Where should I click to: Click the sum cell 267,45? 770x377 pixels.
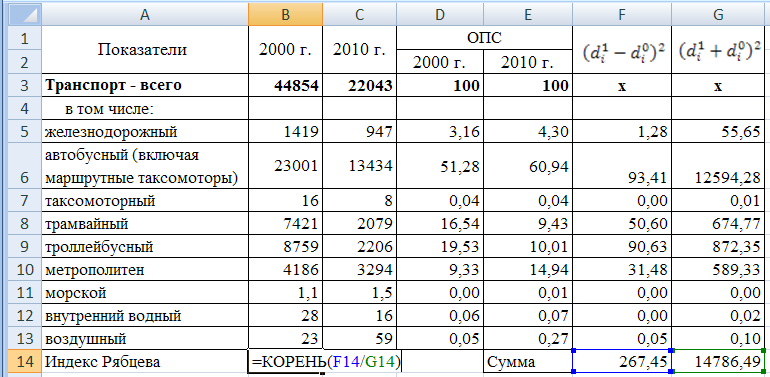pyautogui.click(x=622, y=362)
